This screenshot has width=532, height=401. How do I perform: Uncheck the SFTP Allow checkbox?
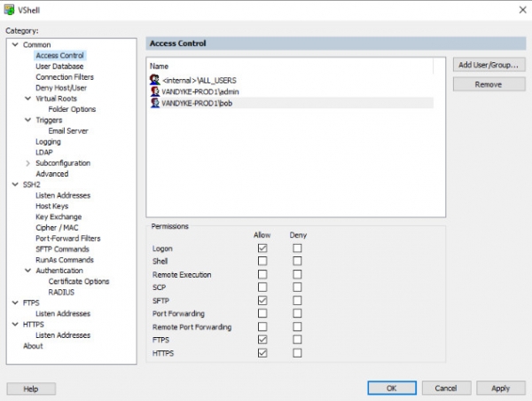262,301
